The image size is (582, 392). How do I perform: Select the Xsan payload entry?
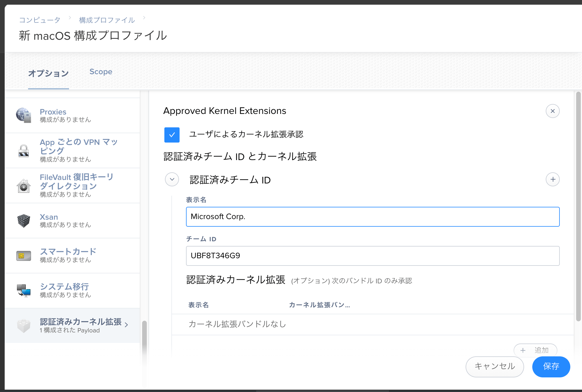coord(72,221)
